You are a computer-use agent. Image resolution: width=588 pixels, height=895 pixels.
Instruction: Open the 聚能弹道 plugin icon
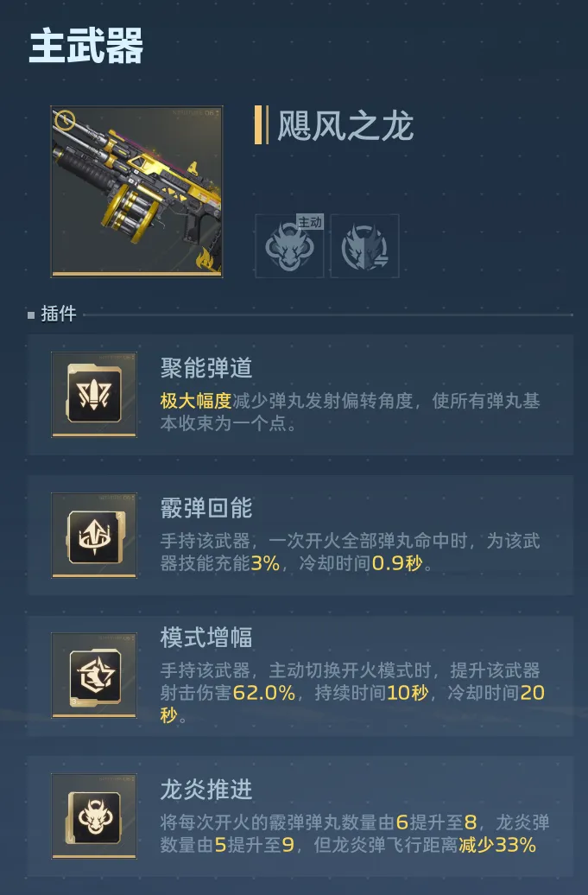(x=94, y=395)
